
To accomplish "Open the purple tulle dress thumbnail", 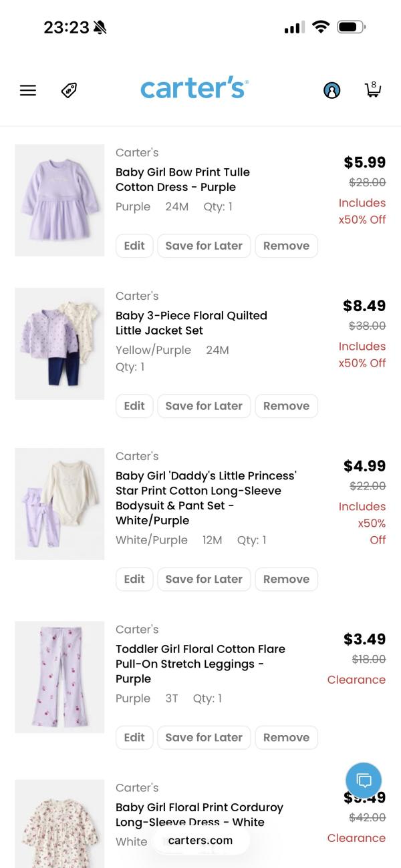I will 59,200.
